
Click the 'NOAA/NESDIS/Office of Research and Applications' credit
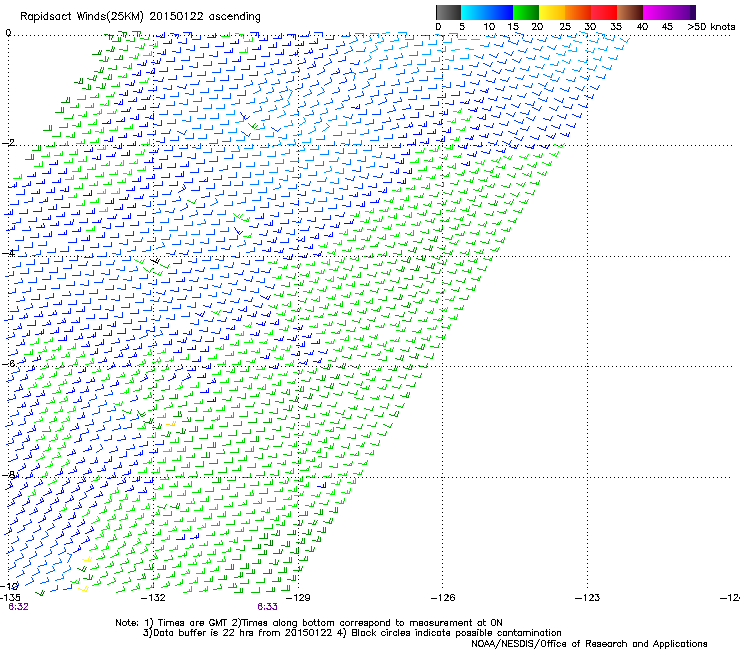pos(589,644)
